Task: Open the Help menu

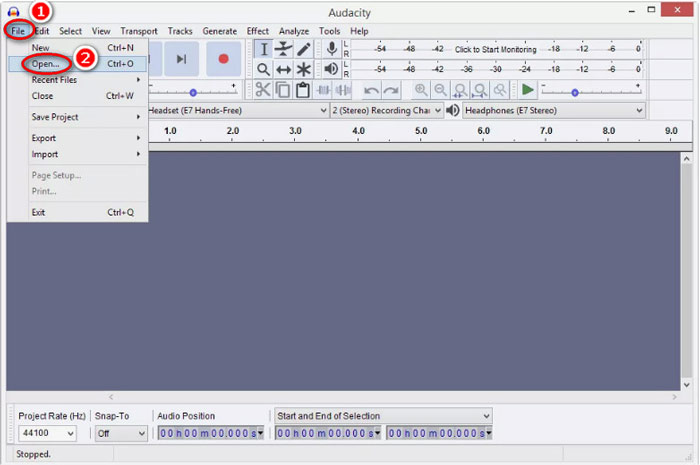Action: [x=359, y=31]
